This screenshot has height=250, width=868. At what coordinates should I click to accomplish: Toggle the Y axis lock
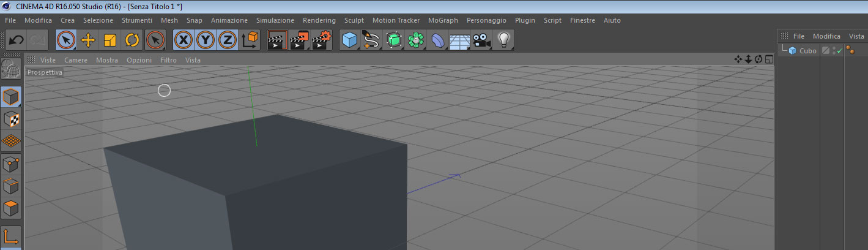click(206, 40)
